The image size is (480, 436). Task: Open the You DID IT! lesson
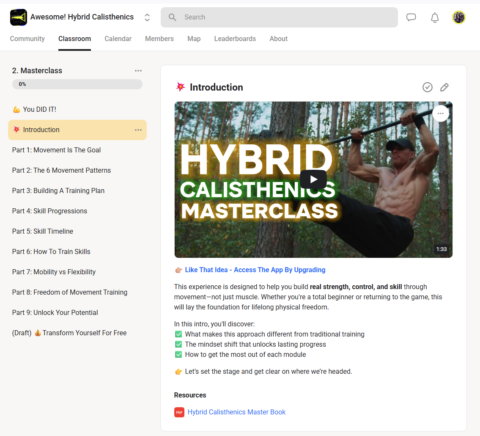(77, 109)
